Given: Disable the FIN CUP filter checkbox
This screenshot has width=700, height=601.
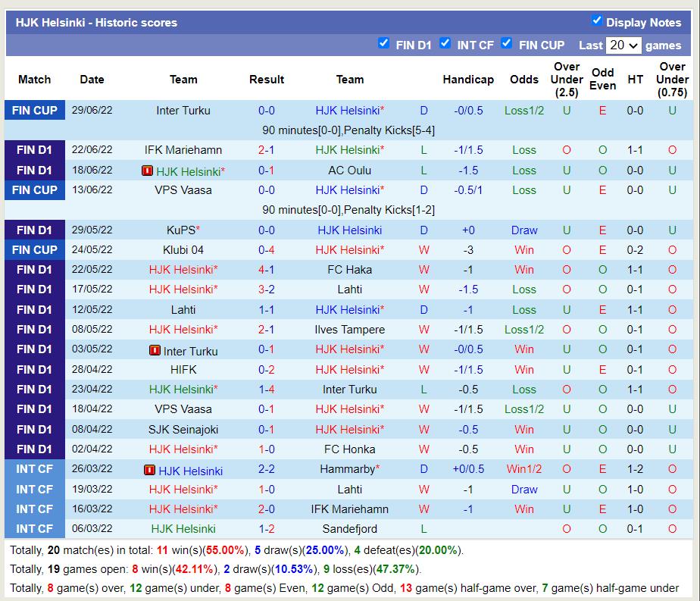Looking at the screenshot, I should tap(506, 43).
